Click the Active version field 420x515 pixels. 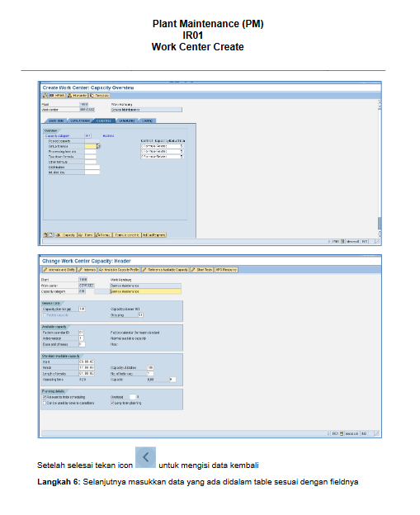pos(81,338)
